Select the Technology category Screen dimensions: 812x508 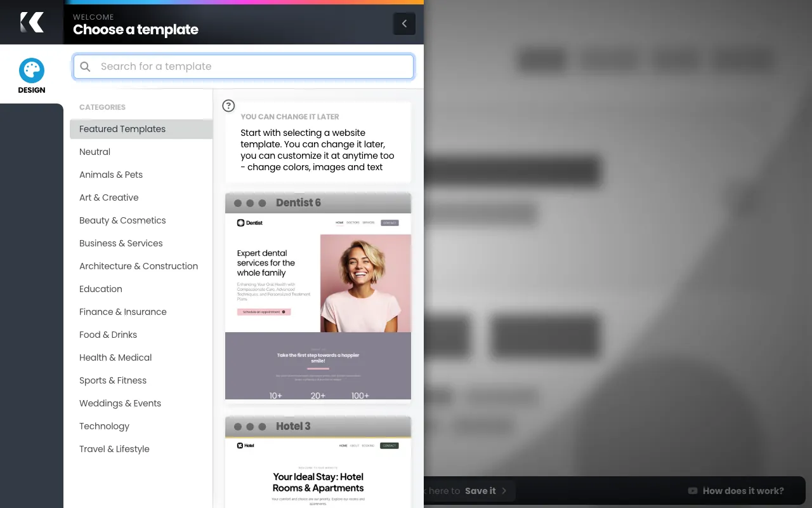tap(141, 426)
